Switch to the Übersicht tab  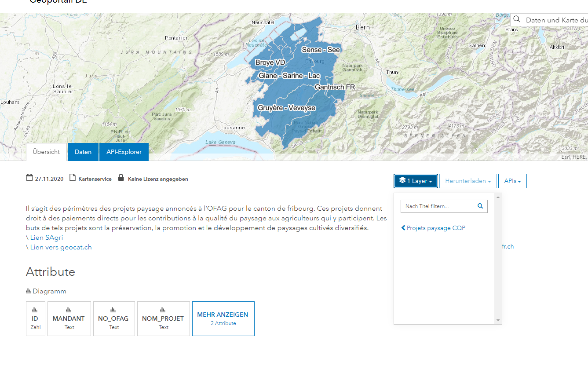(47, 152)
